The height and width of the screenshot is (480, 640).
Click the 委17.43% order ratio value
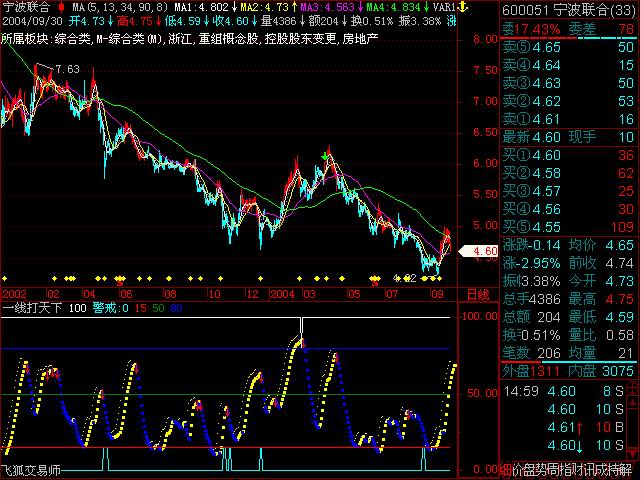(531, 29)
